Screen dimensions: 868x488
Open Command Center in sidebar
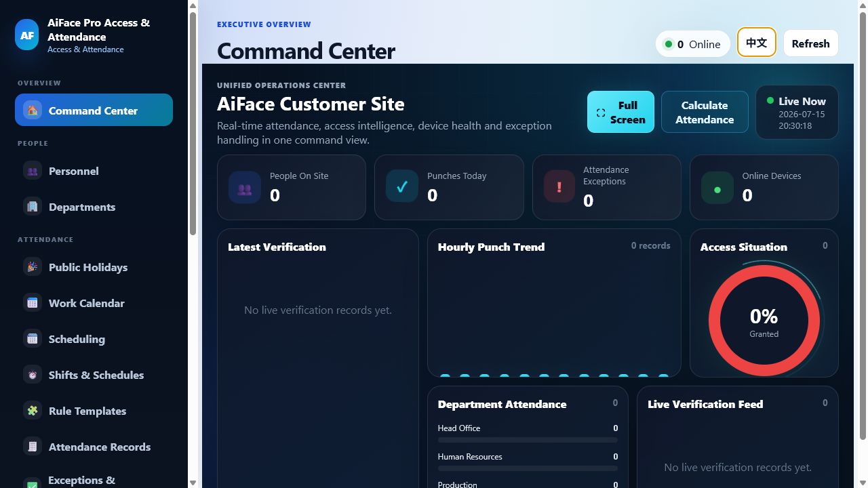[x=94, y=110]
